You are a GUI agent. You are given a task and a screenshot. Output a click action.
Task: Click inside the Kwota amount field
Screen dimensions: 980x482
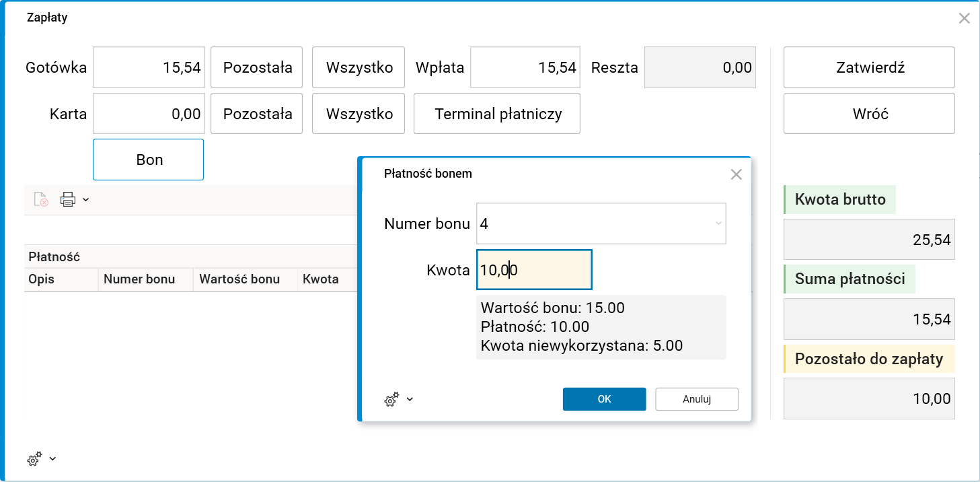(533, 269)
